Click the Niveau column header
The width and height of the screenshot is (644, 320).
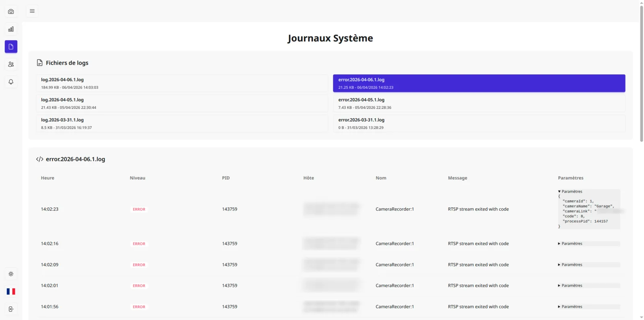coord(138,178)
